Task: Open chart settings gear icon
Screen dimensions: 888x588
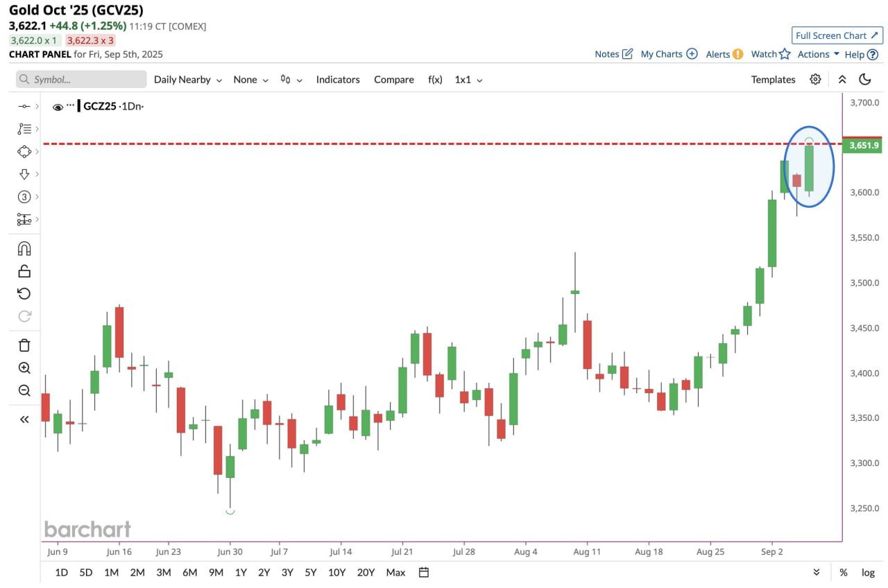Action: tap(815, 80)
